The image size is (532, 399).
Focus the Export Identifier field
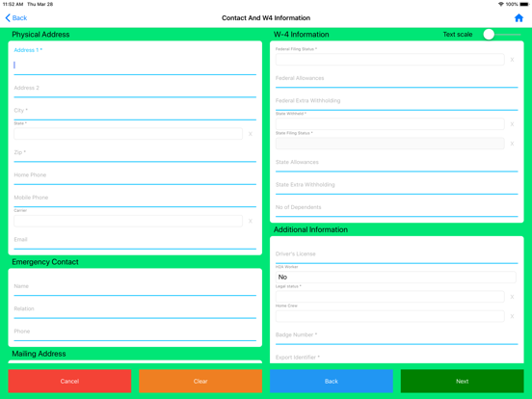pos(397,358)
